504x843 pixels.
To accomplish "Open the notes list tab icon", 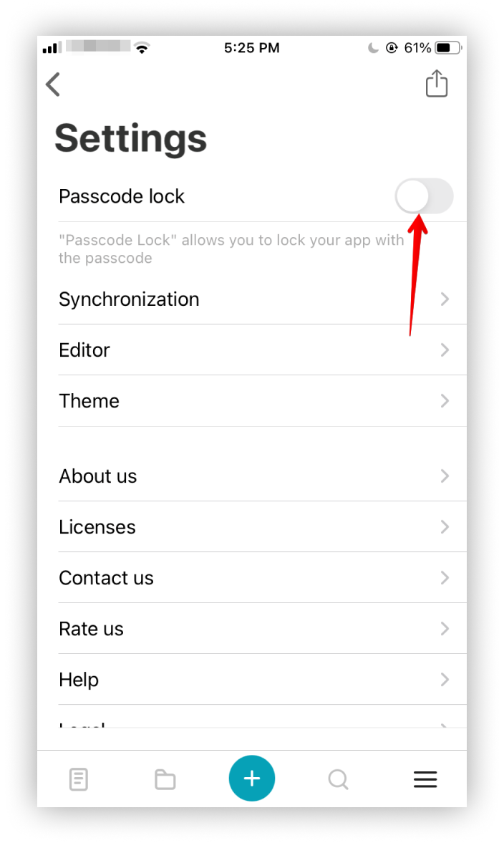I will [x=79, y=779].
